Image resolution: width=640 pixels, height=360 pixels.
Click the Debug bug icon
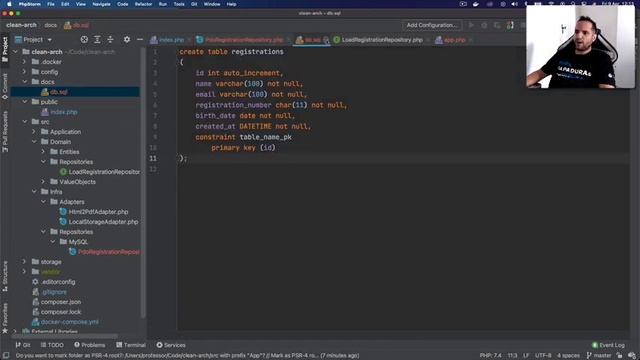(484, 25)
